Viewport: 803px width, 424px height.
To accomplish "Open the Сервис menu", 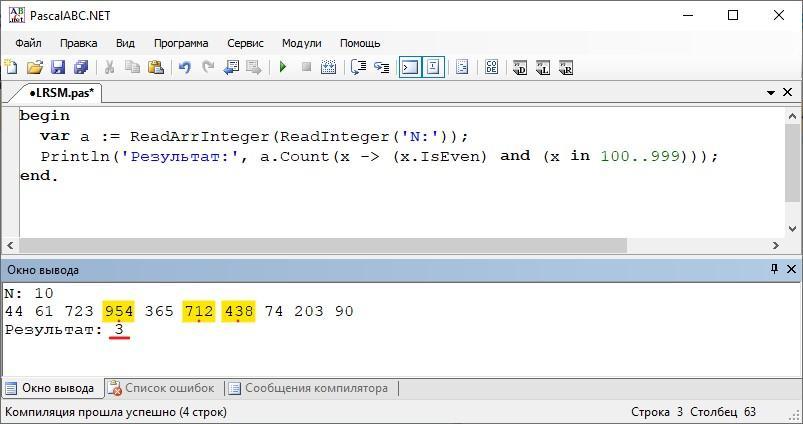I will [245, 43].
